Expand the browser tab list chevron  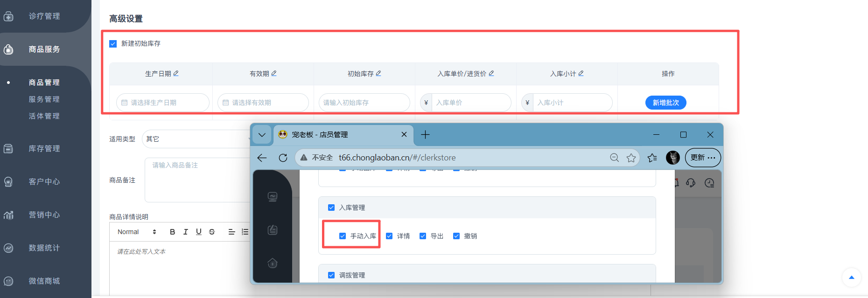(262, 135)
